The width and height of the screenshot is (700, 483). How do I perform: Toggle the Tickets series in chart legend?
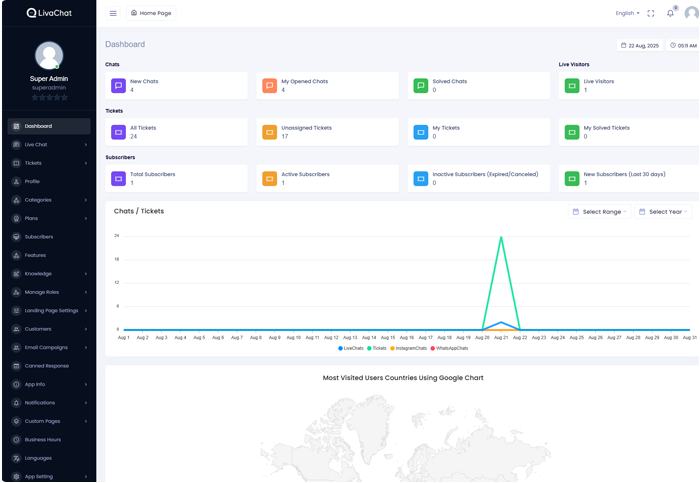tap(380, 348)
